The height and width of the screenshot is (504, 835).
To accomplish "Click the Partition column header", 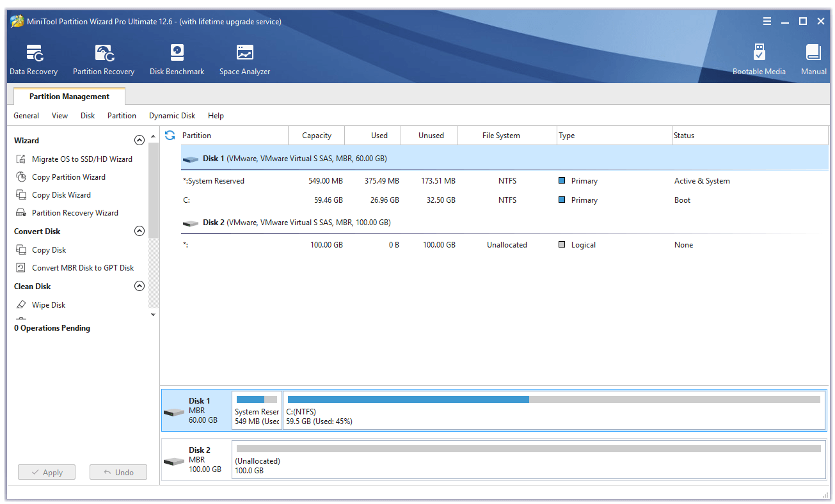I will 233,136.
